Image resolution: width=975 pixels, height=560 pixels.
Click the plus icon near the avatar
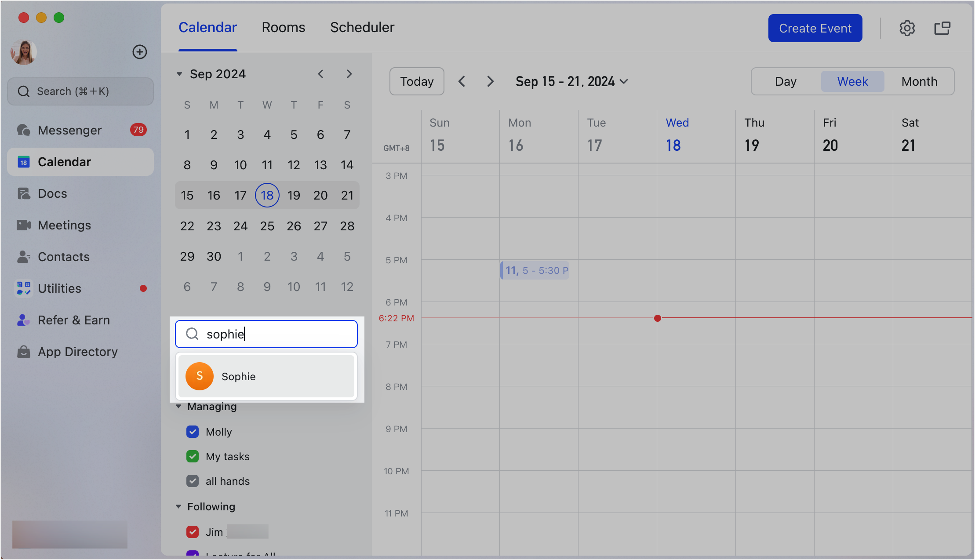pyautogui.click(x=139, y=52)
